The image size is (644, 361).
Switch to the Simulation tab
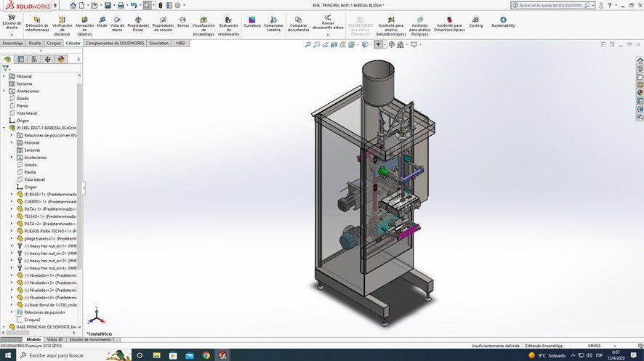point(159,43)
